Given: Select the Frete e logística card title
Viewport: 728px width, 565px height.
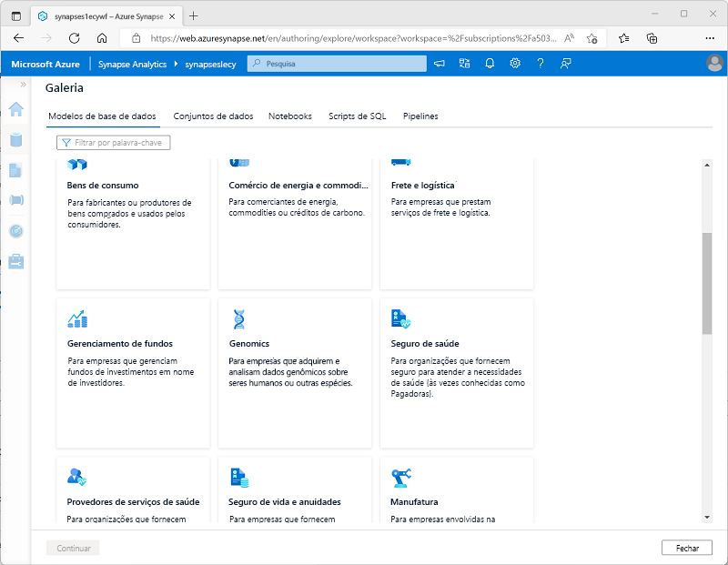Looking at the screenshot, I should coord(422,186).
